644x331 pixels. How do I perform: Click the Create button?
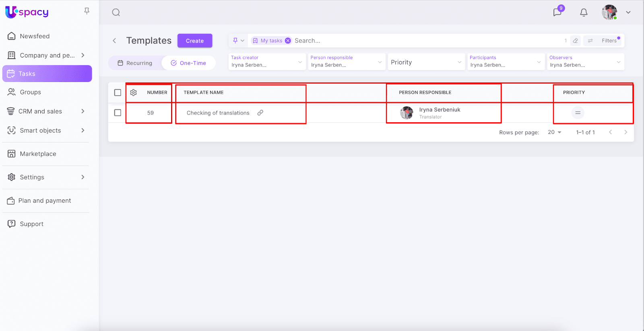pyautogui.click(x=195, y=41)
